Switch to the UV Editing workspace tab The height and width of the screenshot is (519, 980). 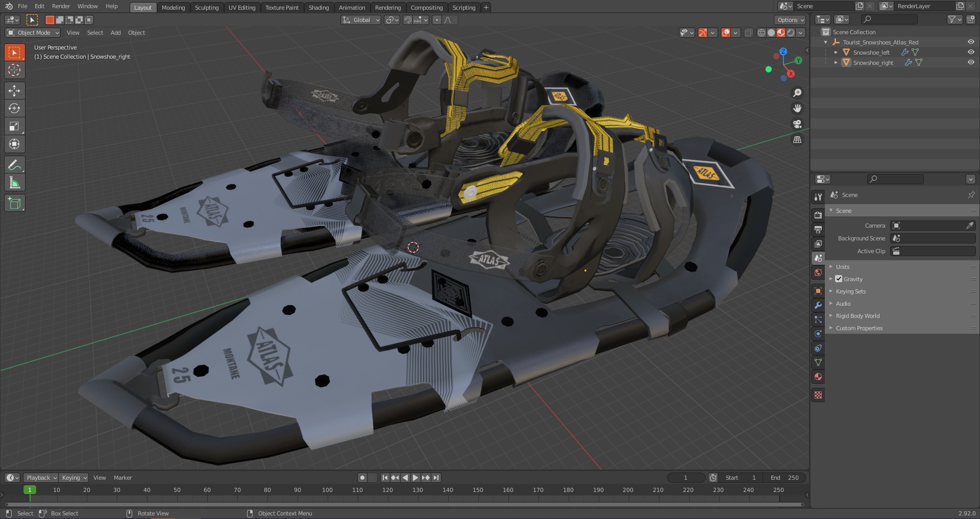242,8
